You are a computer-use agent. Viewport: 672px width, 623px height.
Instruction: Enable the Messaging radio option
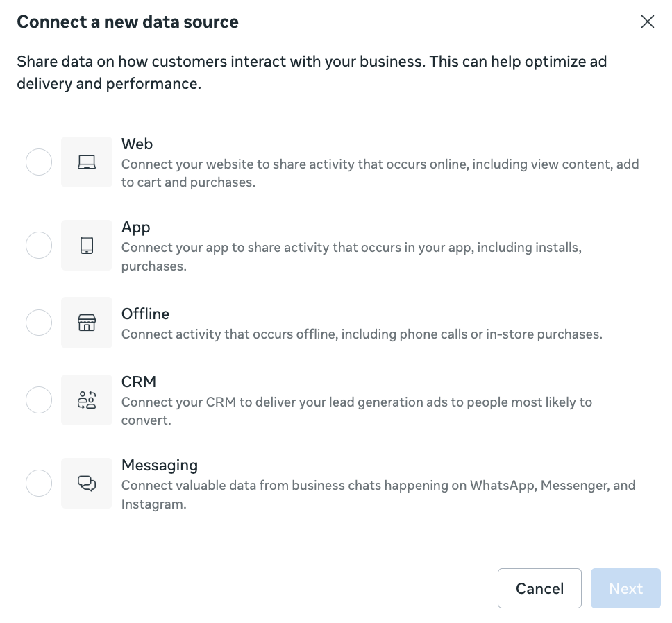click(x=39, y=483)
